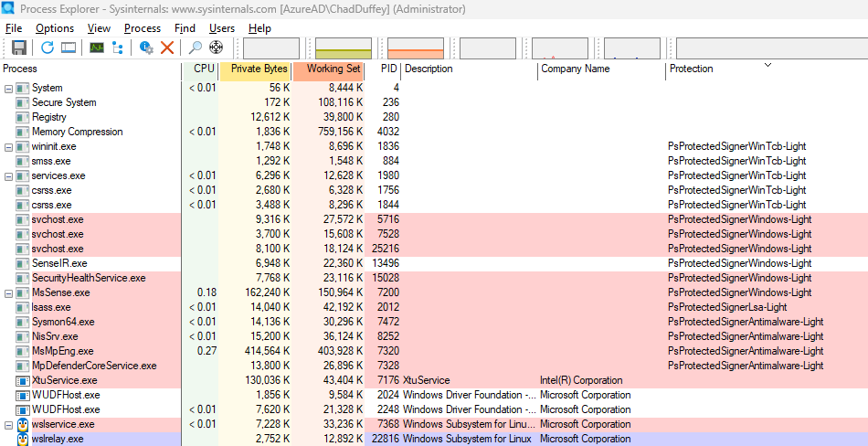The width and height of the screenshot is (868, 446).
Task: Open the Options menu
Action: (x=55, y=28)
